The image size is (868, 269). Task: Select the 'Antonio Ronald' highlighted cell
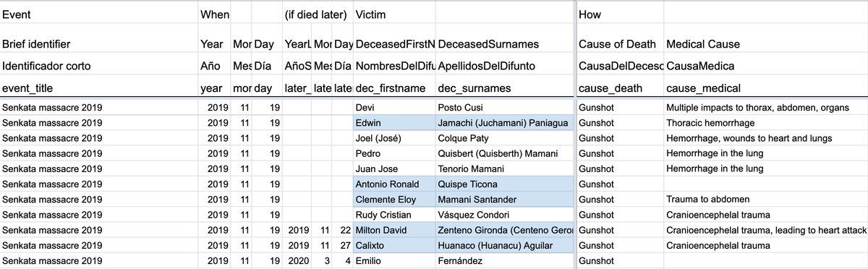tap(394, 184)
